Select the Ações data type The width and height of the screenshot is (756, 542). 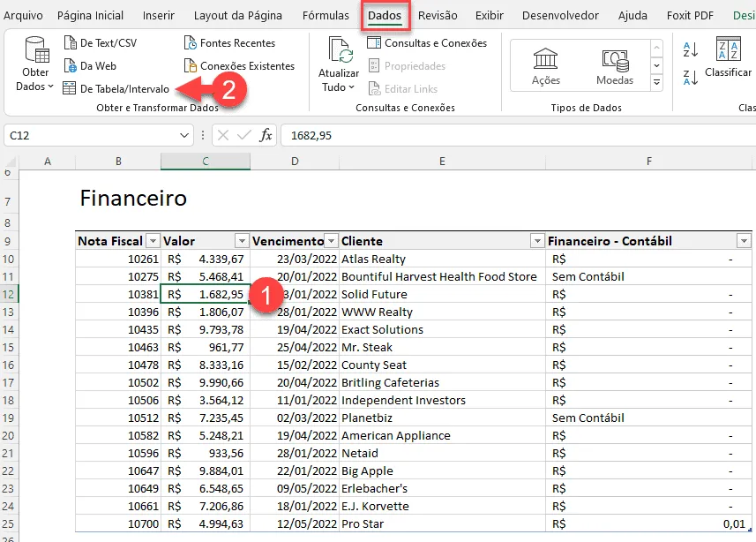546,66
